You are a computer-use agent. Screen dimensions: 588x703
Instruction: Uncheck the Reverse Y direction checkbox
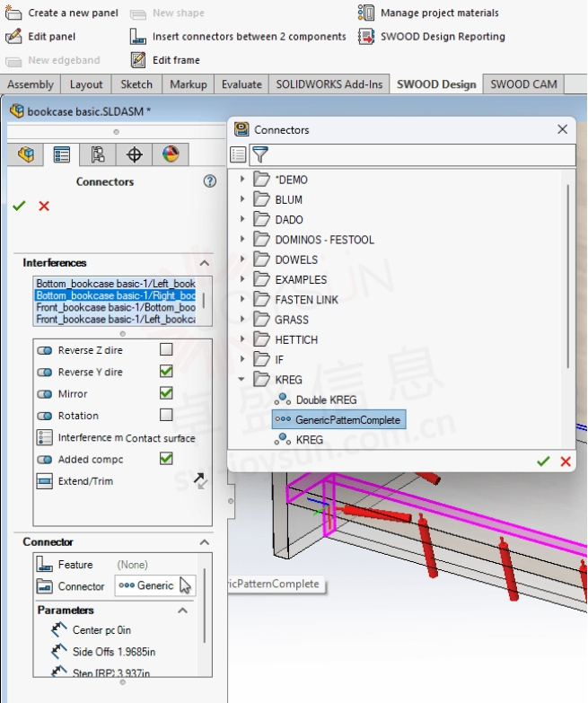(x=166, y=371)
